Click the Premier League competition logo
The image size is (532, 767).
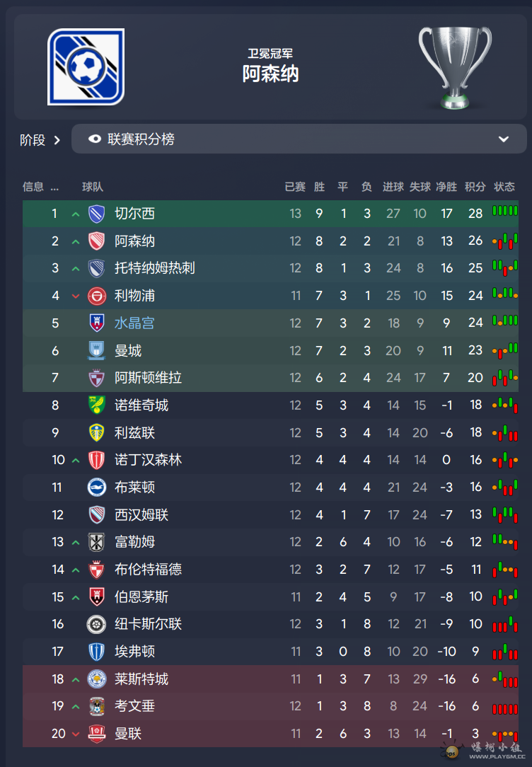[x=86, y=67]
